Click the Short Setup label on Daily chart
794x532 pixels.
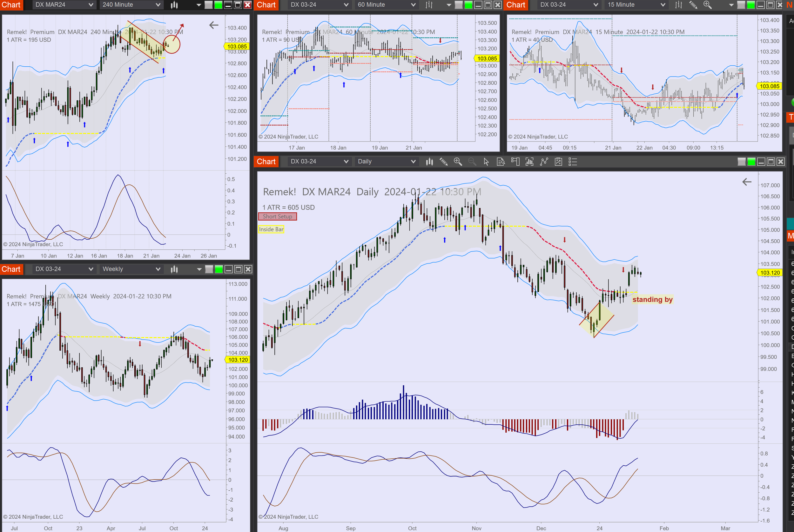[277, 216]
